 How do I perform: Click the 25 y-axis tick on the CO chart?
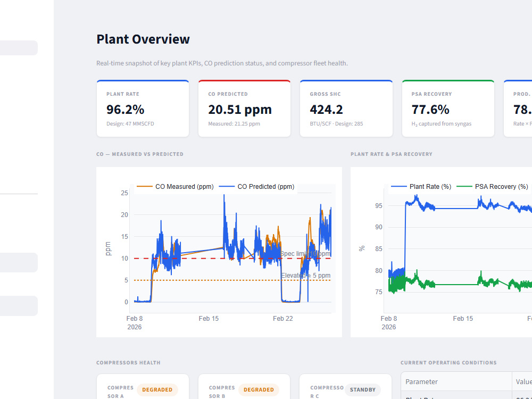pos(124,193)
